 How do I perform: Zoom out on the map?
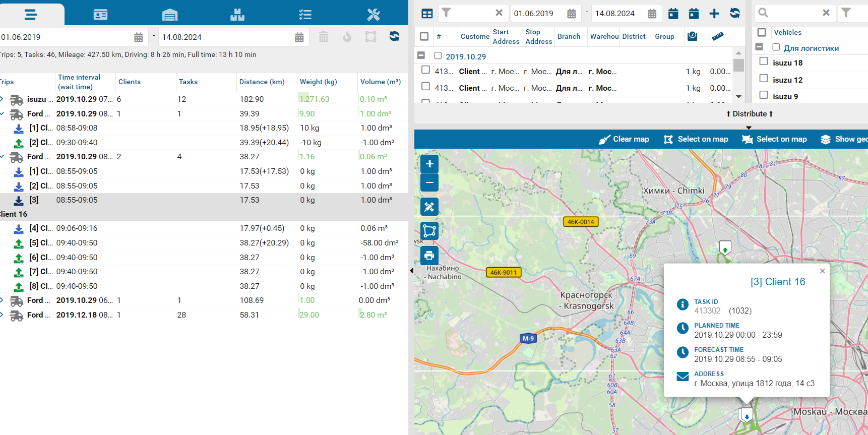(429, 182)
